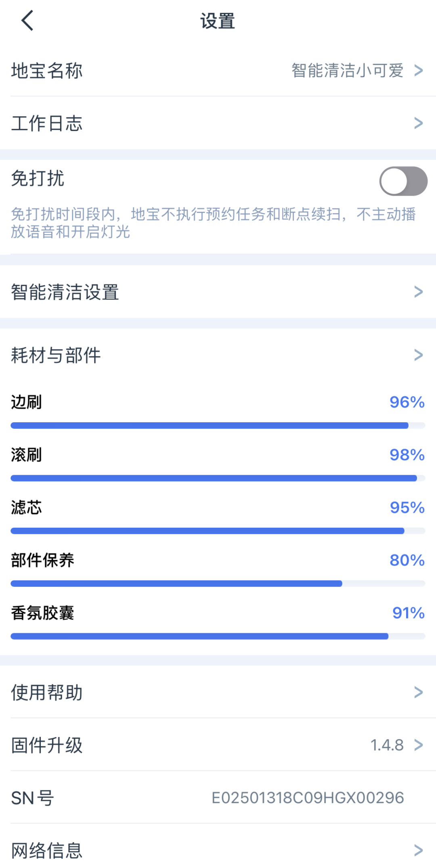
Task: Open 使用帮助 help page
Action: click(x=47, y=693)
